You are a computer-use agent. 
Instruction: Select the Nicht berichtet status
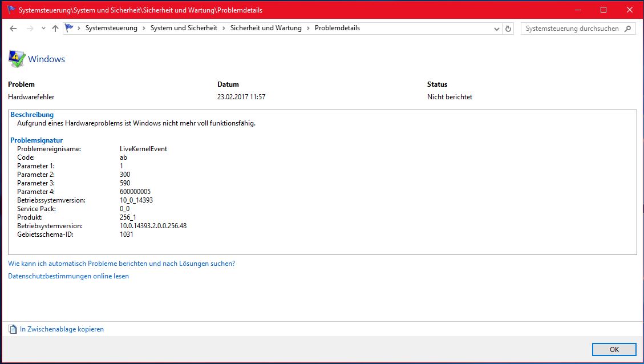pyautogui.click(x=449, y=97)
